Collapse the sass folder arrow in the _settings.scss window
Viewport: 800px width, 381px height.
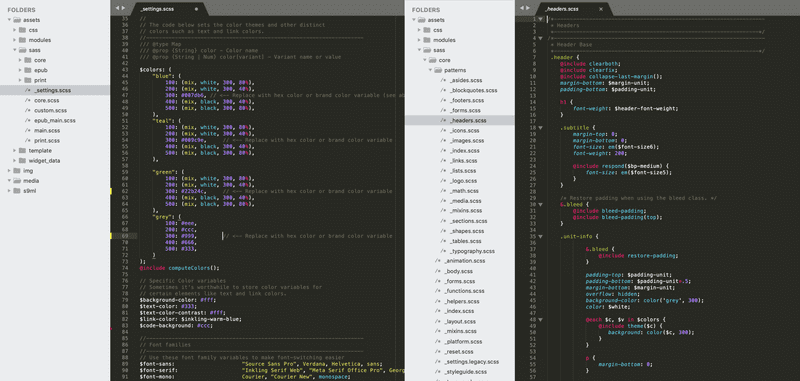(x=15, y=50)
